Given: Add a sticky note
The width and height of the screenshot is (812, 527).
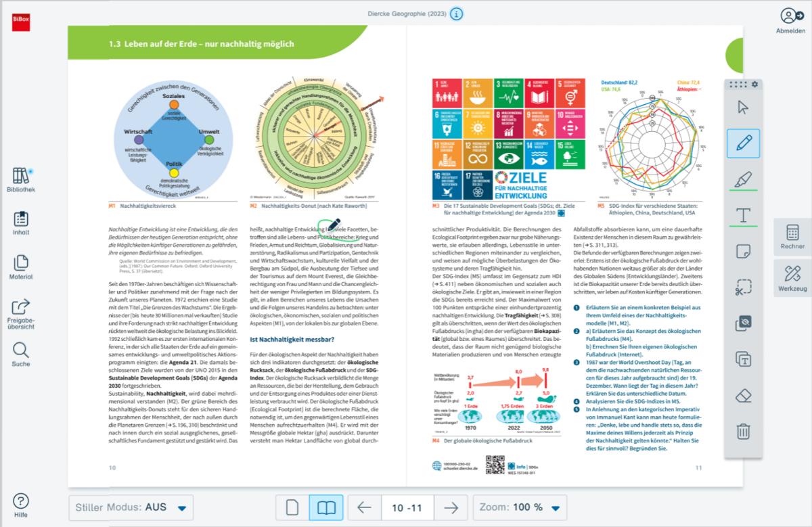Looking at the screenshot, I should 743,251.
